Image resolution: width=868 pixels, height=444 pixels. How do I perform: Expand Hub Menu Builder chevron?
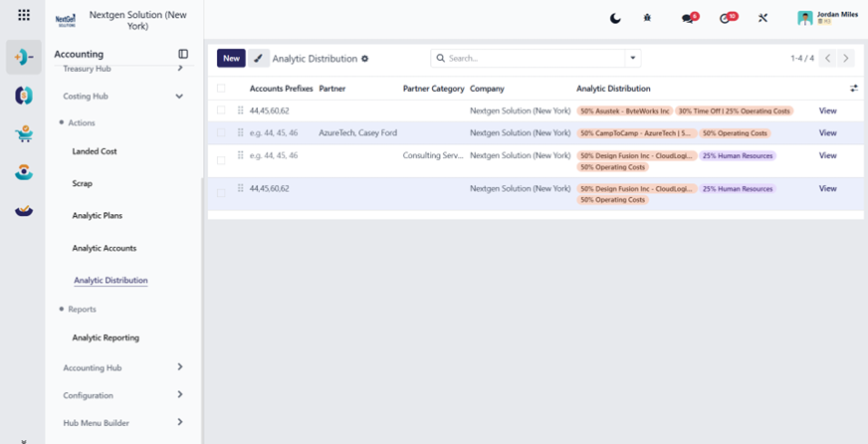180,422
